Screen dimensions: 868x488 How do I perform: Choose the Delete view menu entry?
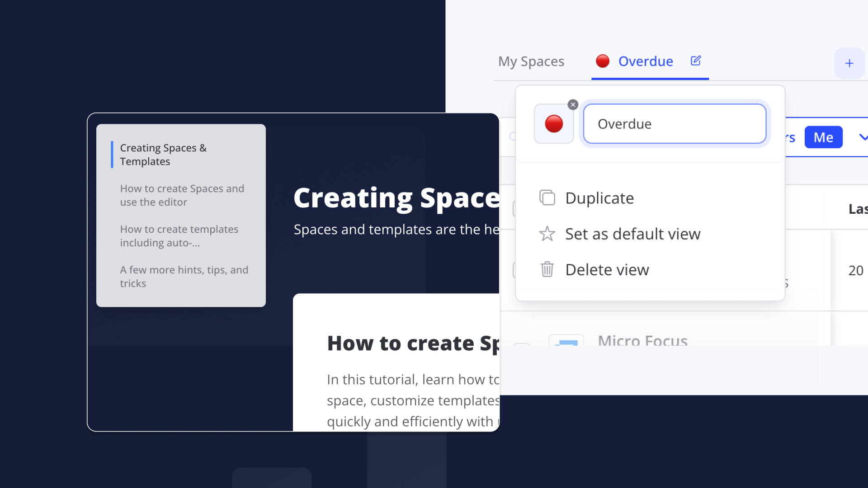pos(607,270)
